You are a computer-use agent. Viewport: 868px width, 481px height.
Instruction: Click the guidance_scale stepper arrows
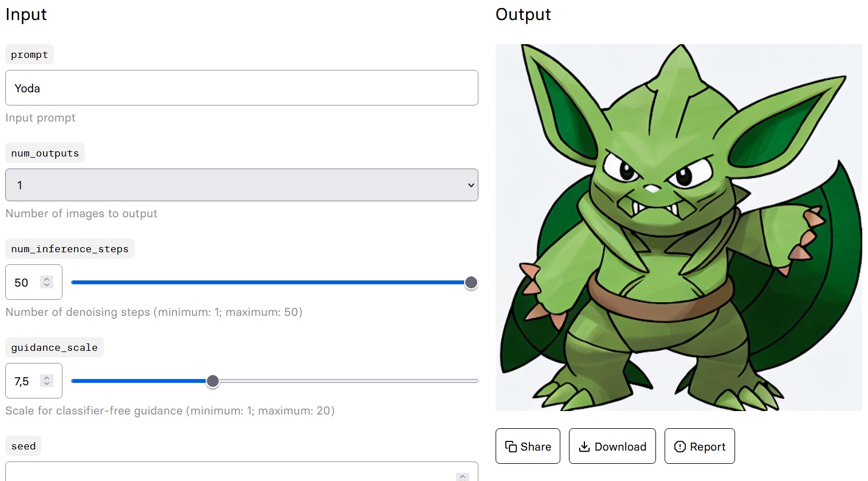(x=47, y=381)
